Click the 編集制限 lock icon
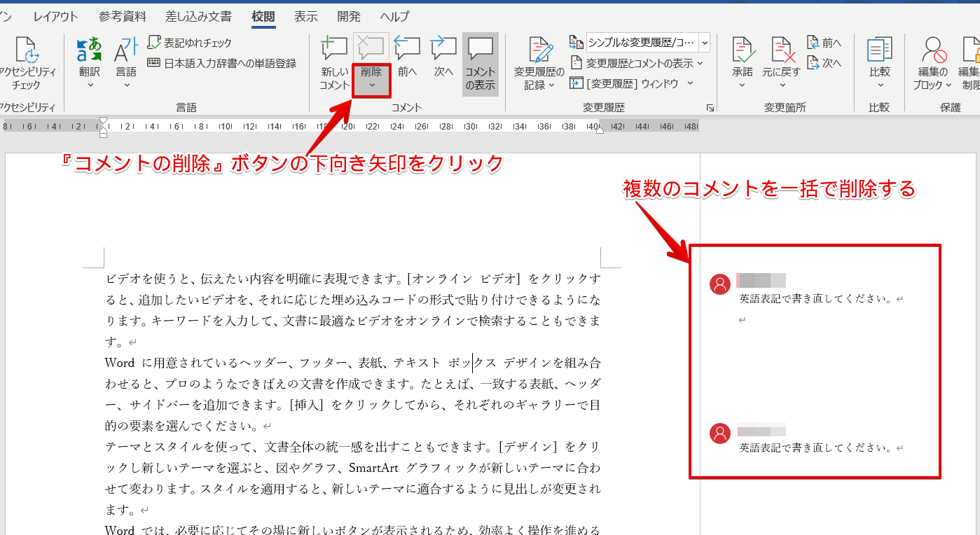The height and width of the screenshot is (535, 980). pos(972,49)
